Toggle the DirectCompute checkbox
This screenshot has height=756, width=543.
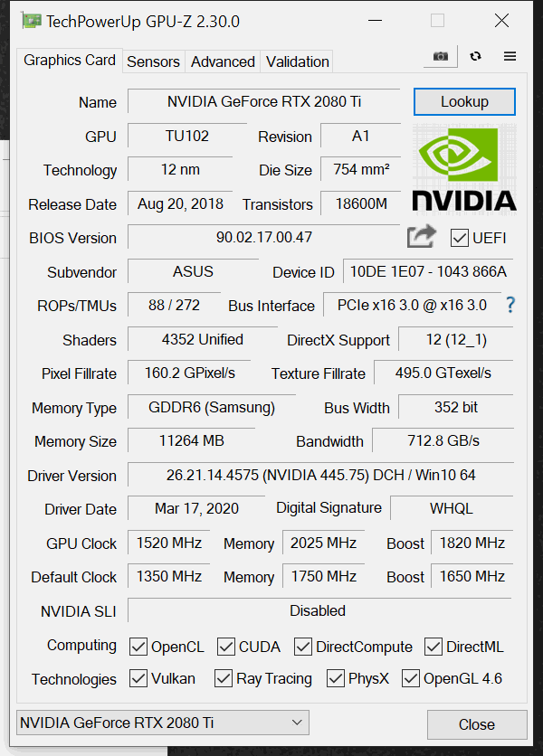point(302,647)
